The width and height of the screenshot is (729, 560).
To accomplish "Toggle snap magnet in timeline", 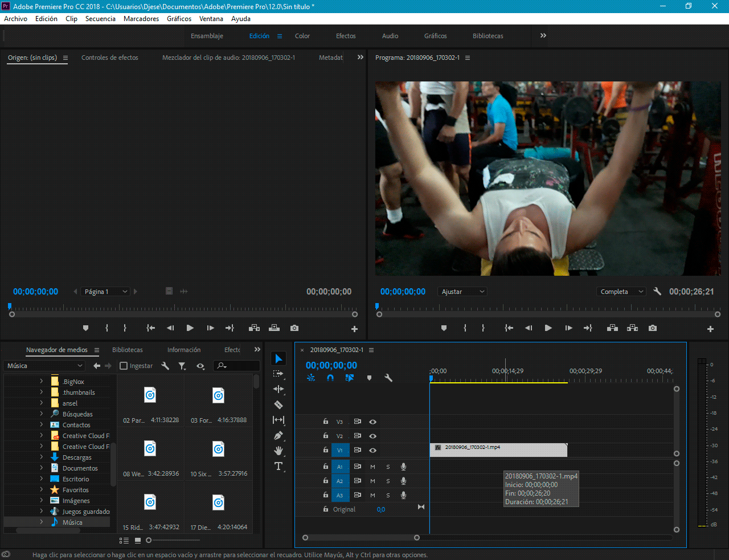I will 330,378.
